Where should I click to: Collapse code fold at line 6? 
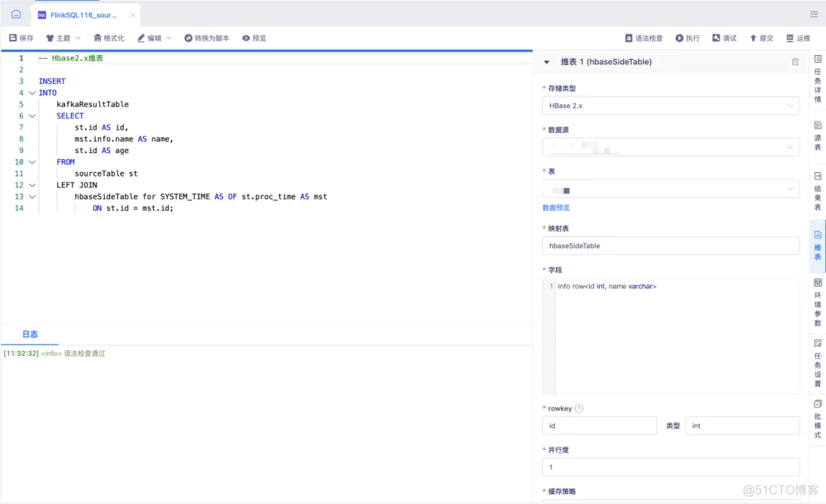coord(32,115)
